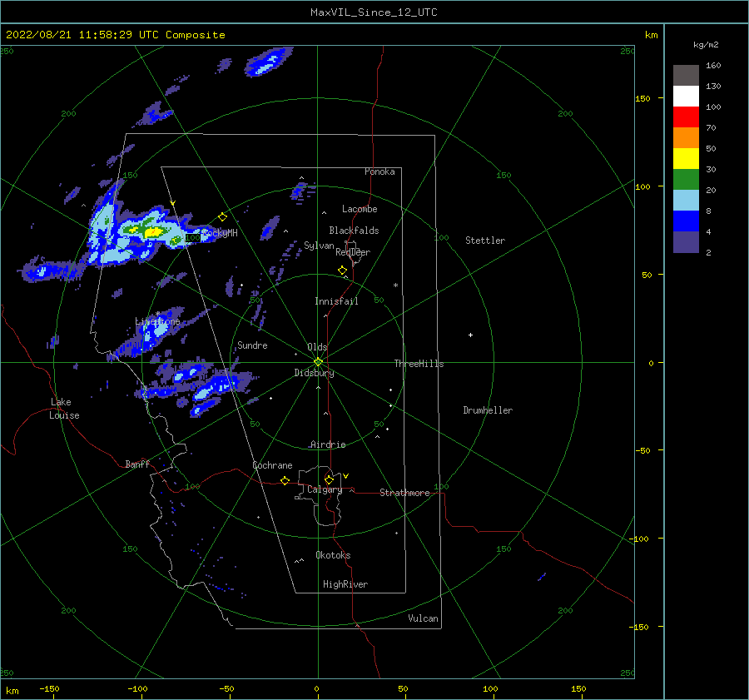Click the Ponoka town label
The height and width of the screenshot is (700, 749).
[379, 171]
